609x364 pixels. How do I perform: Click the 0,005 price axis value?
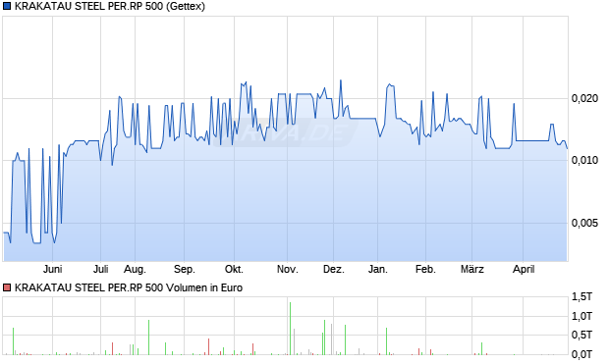click(x=584, y=223)
